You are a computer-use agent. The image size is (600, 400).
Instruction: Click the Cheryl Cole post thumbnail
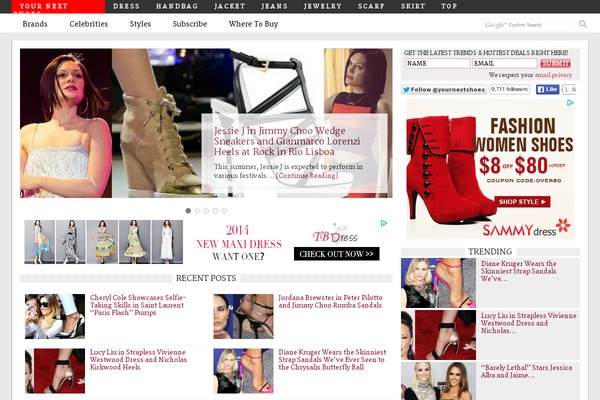click(55, 316)
